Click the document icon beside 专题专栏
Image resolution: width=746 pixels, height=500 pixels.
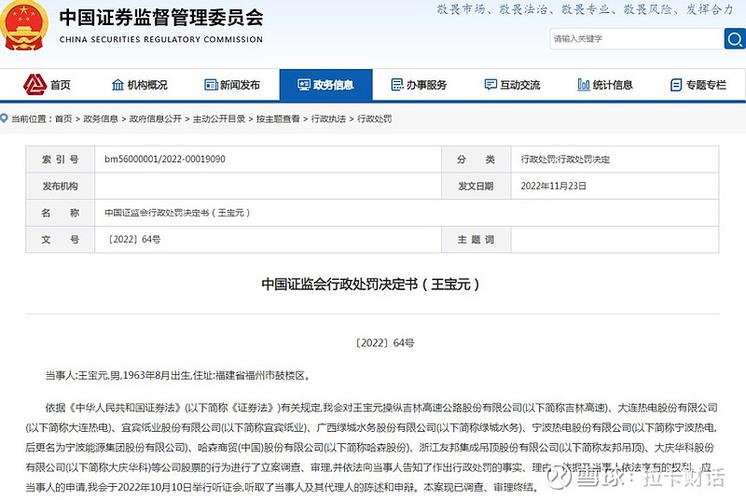[676, 85]
